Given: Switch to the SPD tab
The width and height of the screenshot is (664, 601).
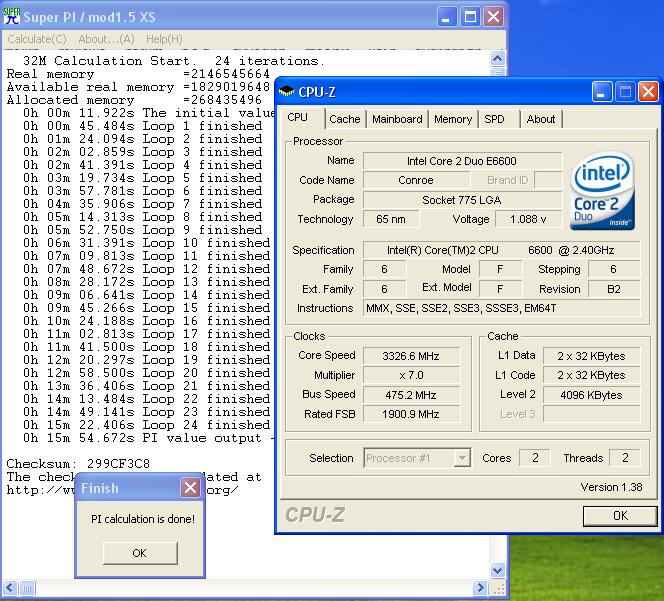Looking at the screenshot, I should coord(494,119).
